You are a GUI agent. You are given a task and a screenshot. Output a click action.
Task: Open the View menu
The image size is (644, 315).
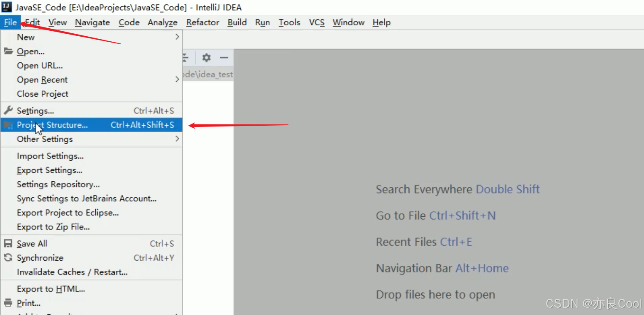(x=57, y=22)
